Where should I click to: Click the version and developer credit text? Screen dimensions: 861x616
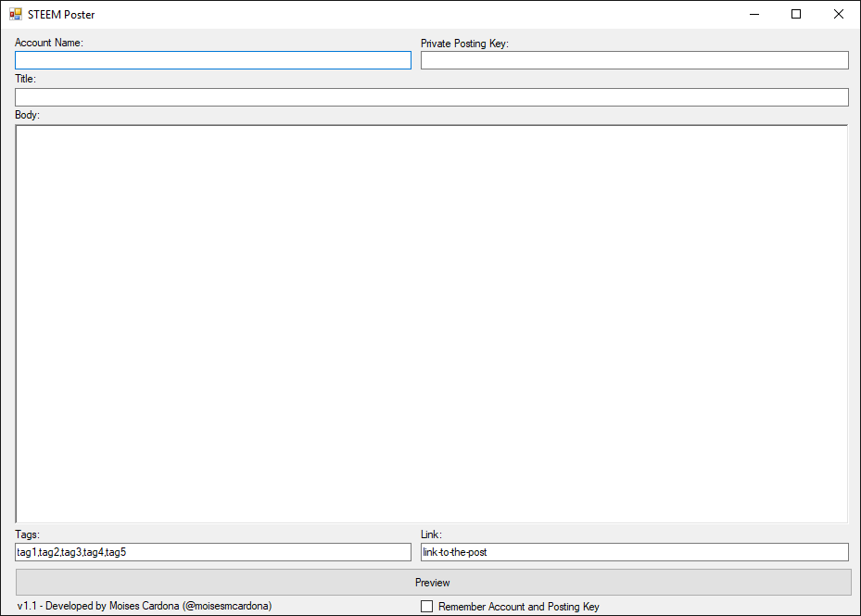click(x=145, y=606)
